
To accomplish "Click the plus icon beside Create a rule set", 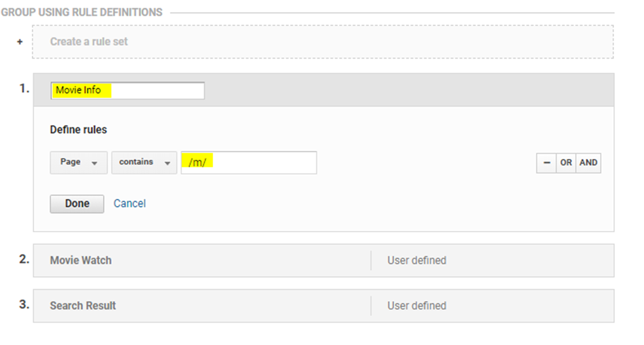I will coord(20,42).
